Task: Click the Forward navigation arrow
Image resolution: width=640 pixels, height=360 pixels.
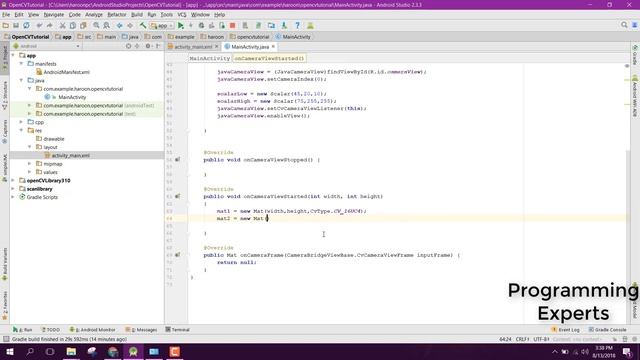Action: coord(130,25)
